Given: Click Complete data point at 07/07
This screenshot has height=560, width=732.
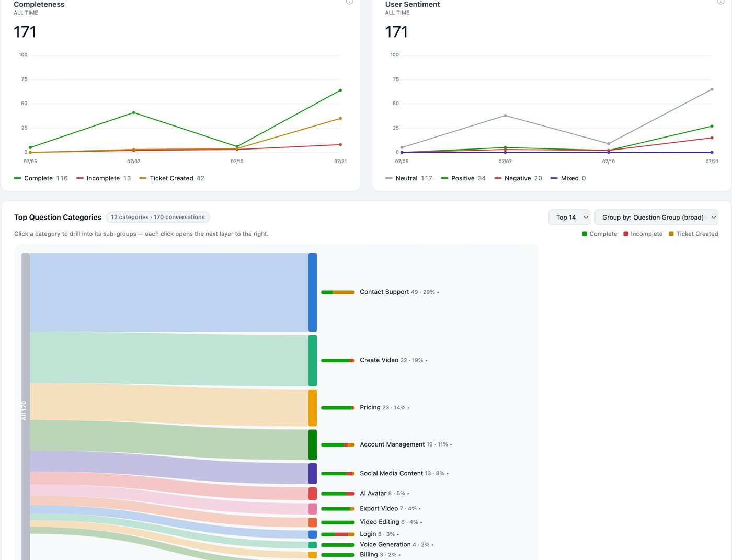Looking at the screenshot, I should click(134, 112).
